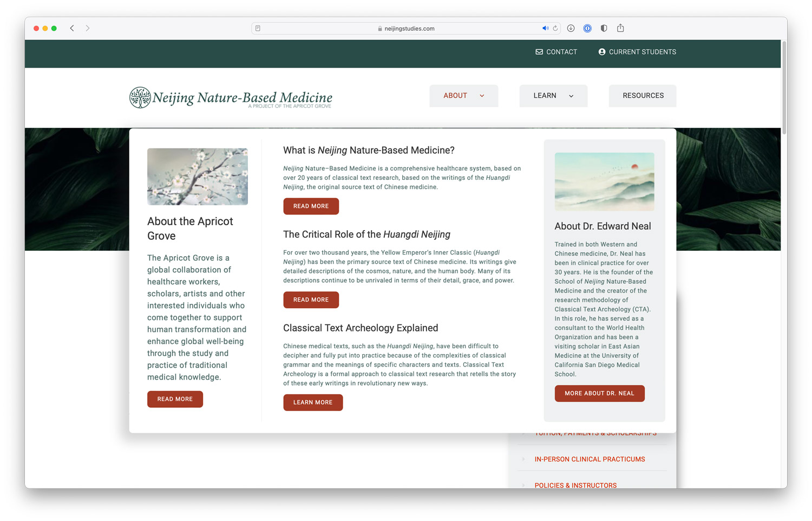Reload the page with the refresh icon
This screenshot has width=812, height=521.
[555, 28]
